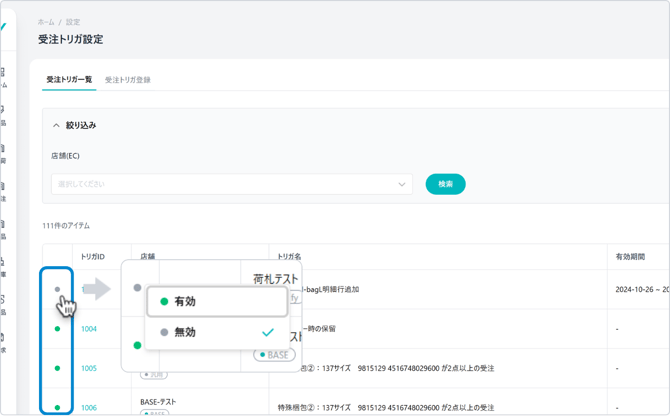The width and height of the screenshot is (670, 420).
Task: Open trigger ID 1004 link
Action: 89,329
